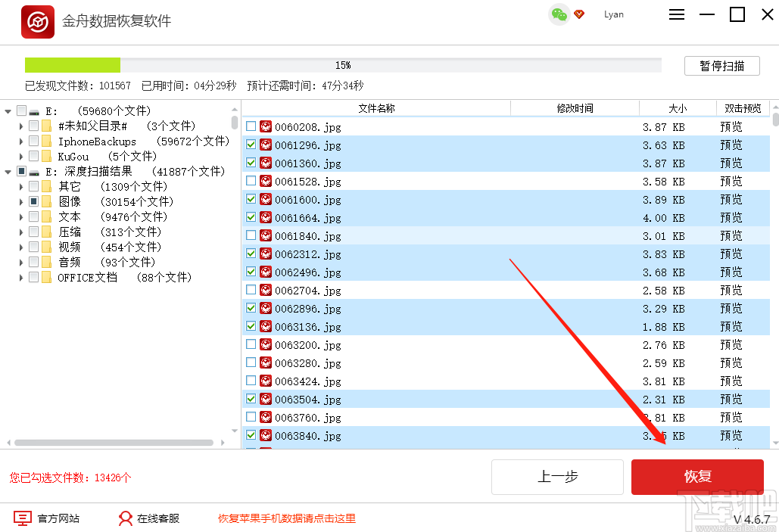The image size is (779, 532).
Task: Click the tree panel vertical scrollbar thumb
Action: 235,122
